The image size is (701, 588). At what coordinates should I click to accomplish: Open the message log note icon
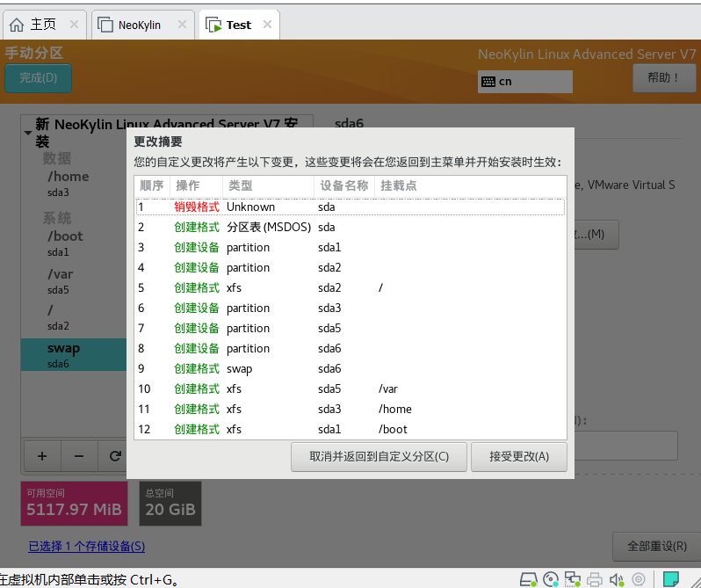tap(671, 579)
